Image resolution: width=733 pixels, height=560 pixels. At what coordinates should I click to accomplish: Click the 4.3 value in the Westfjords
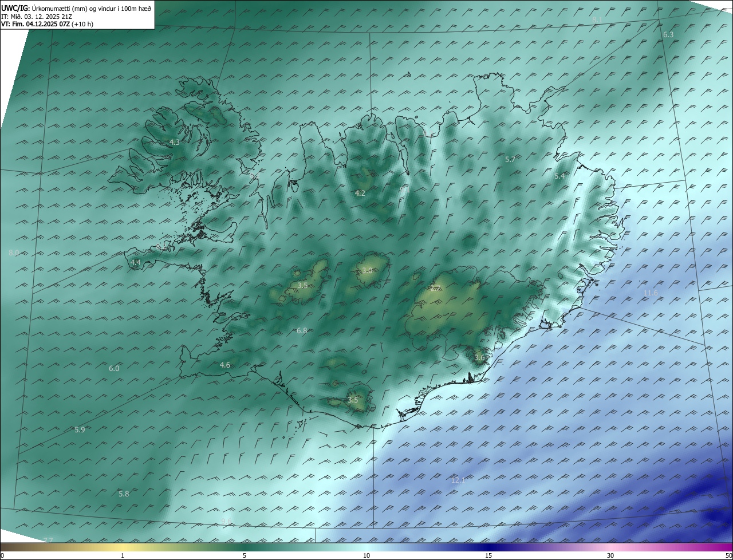click(175, 142)
